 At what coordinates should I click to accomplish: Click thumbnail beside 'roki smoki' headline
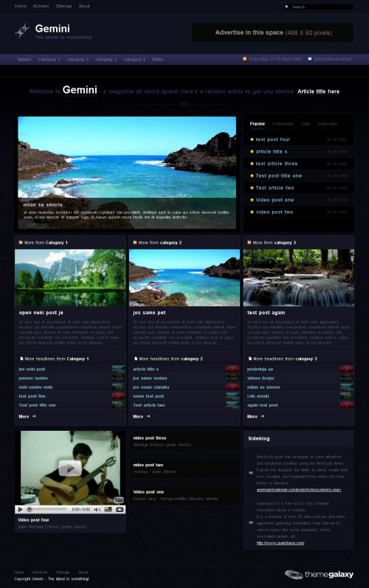point(347,396)
